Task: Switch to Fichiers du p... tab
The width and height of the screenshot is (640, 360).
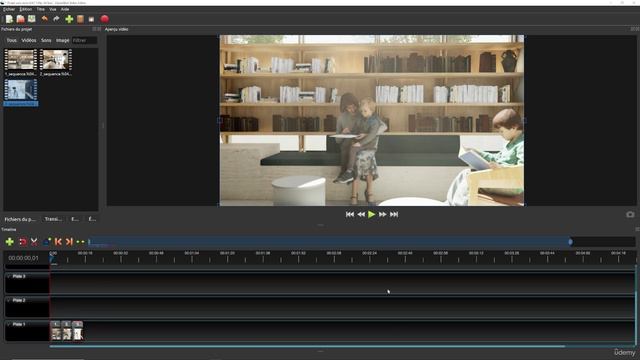Action: (x=20, y=219)
